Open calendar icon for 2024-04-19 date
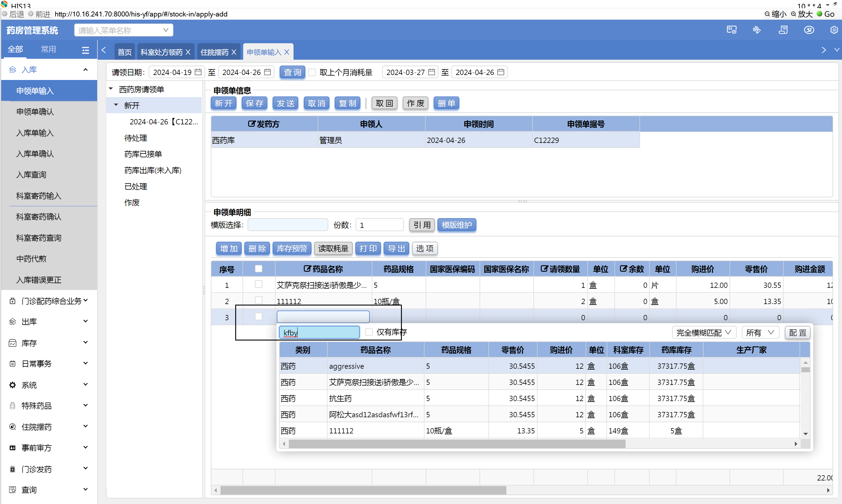The image size is (842, 504). click(x=198, y=72)
